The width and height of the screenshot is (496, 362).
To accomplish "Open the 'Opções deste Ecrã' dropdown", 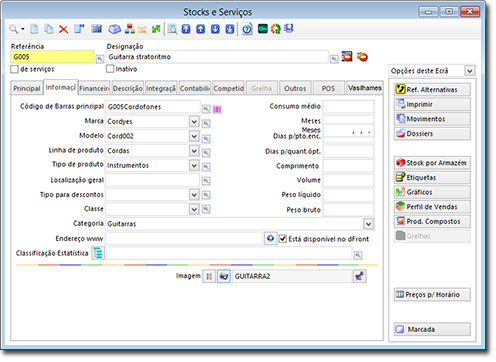I will click(469, 71).
